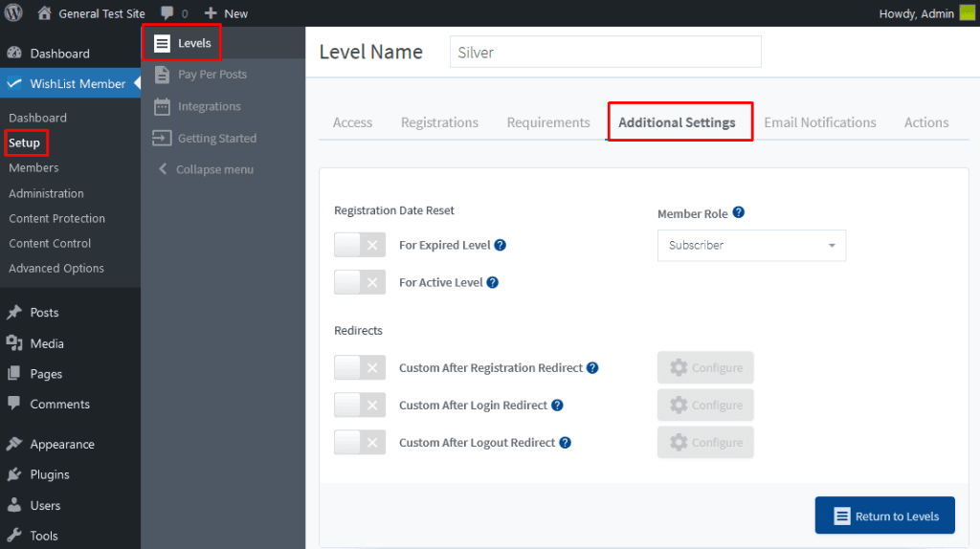
Task: Click the Plugins icon in sidebar
Action: coord(13,474)
